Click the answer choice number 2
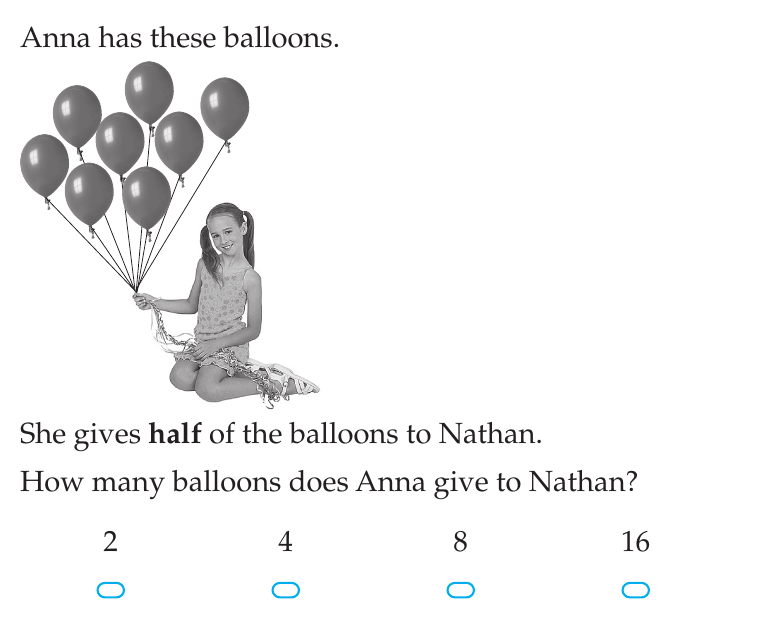 [110, 542]
